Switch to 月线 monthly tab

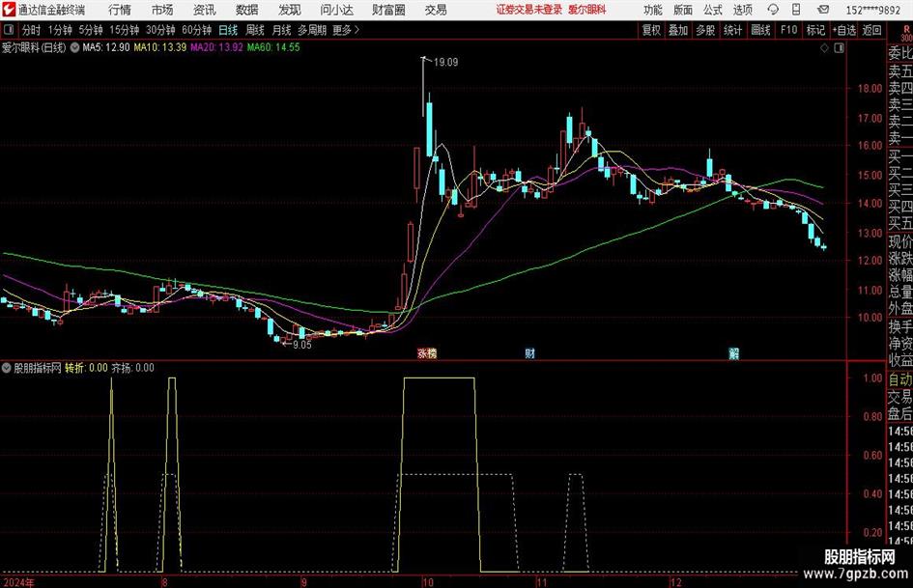(282, 30)
